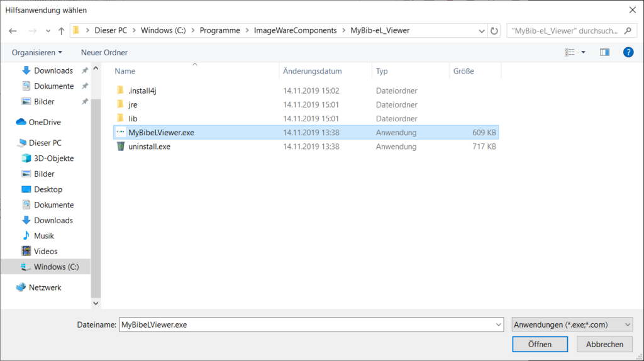The height and width of the screenshot is (361, 644).
Task: Go up one folder level
Action: (x=61, y=31)
